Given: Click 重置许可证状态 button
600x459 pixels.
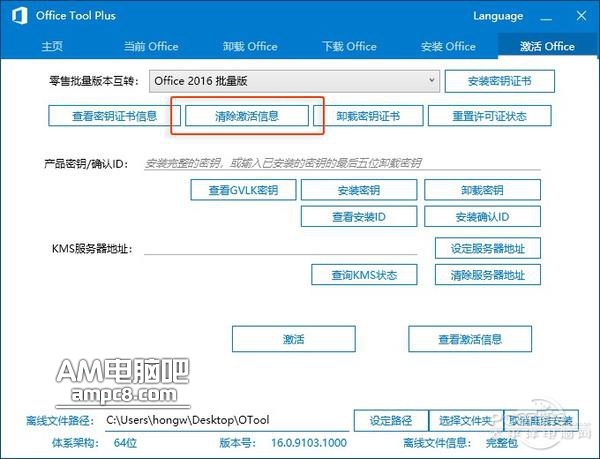Looking at the screenshot, I should click(x=489, y=116).
